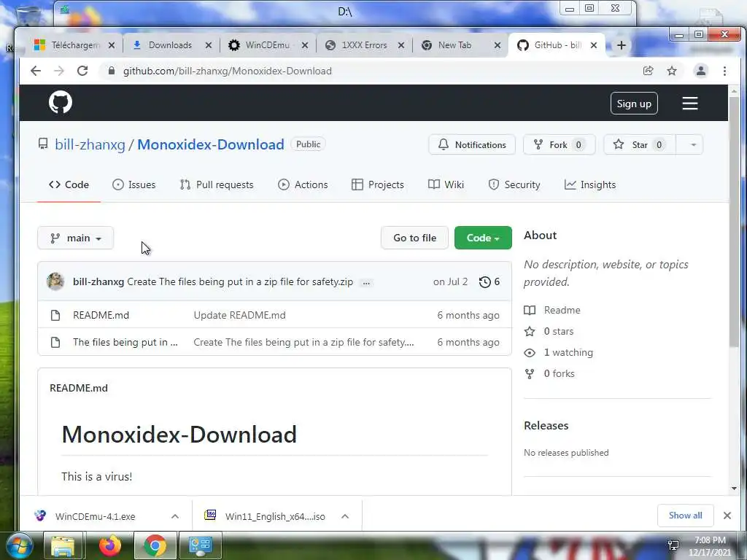Bookmark this page with the star icon

672,71
